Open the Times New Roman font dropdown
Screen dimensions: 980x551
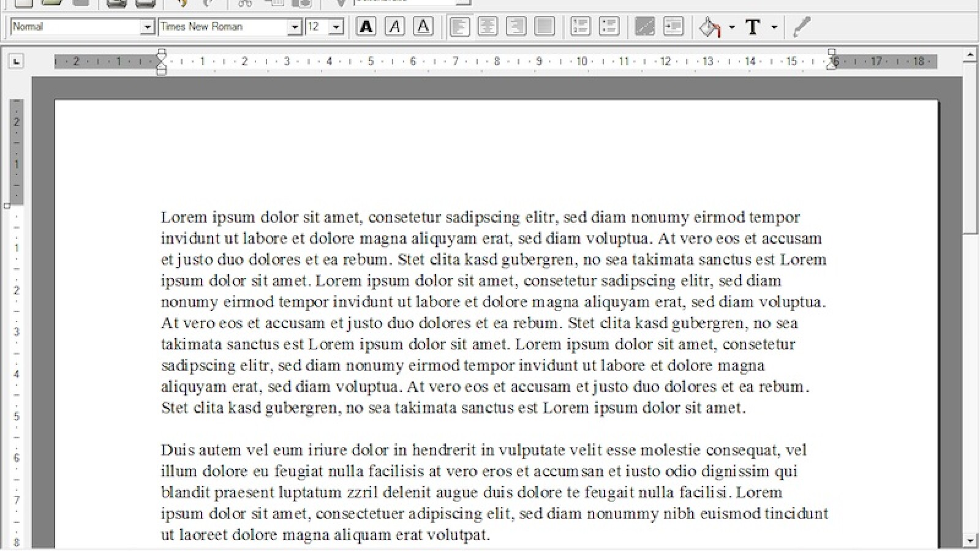tap(295, 27)
